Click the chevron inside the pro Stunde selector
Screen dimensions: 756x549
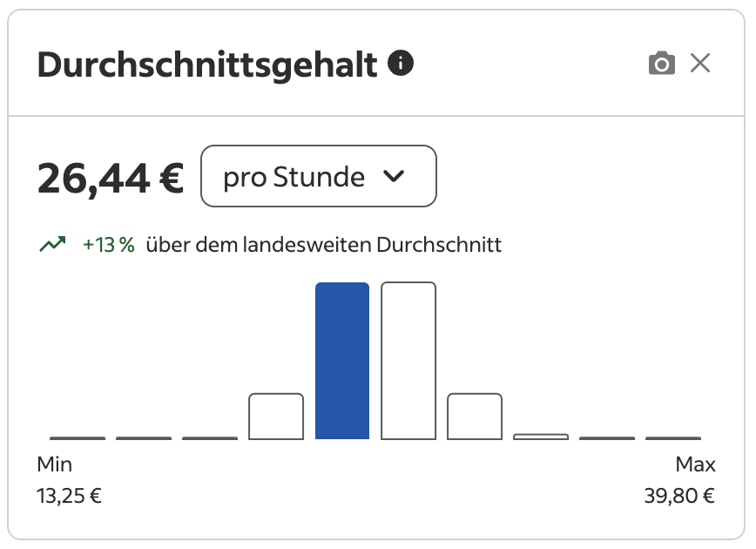pyautogui.click(x=395, y=177)
